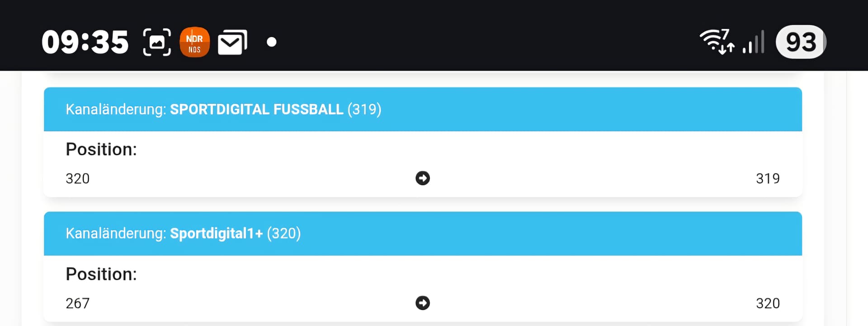Tap the NDR NDS notification icon
This screenshot has width=868, height=326.
[194, 42]
